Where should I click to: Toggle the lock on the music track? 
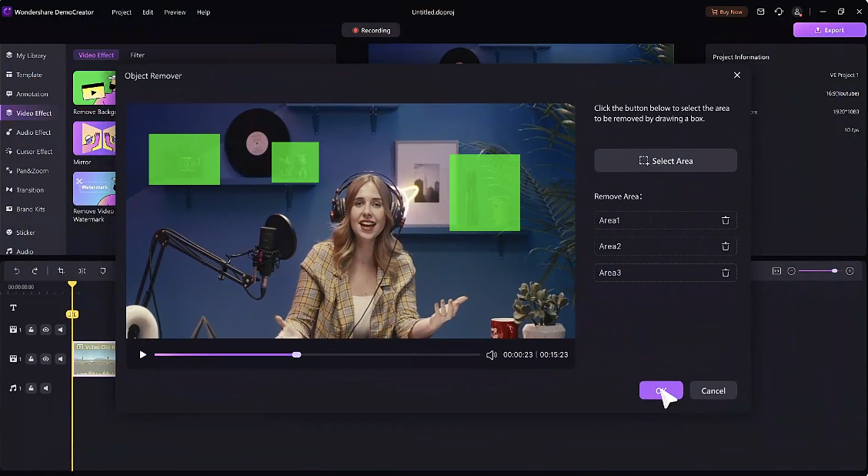tap(31, 388)
